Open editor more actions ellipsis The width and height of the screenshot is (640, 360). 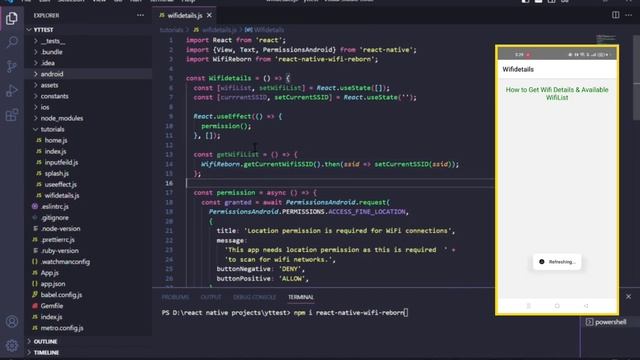(x=629, y=15)
